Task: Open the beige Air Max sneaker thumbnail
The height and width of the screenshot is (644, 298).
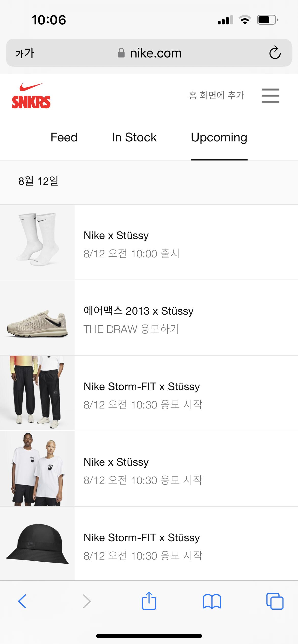Action: click(37, 317)
